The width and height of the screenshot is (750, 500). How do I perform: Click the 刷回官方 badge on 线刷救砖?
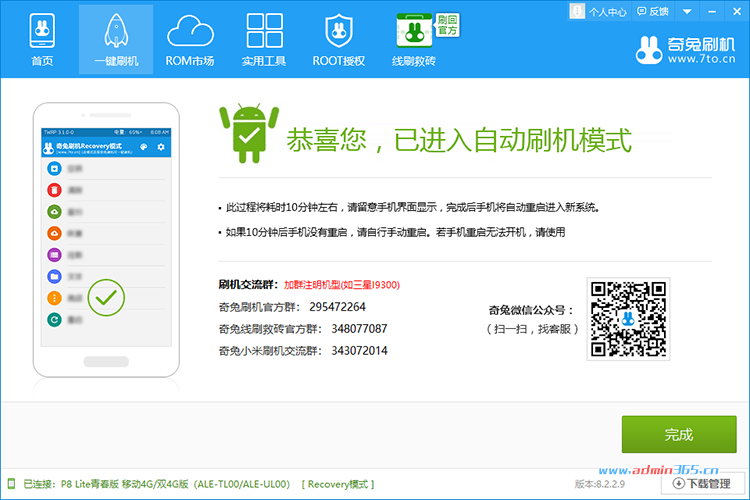[x=447, y=25]
